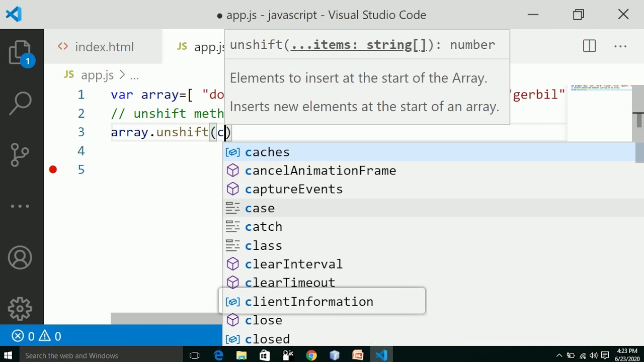Click the editor horizontal scrollbar
Viewport: 644px width, 362px height.
[167, 318]
